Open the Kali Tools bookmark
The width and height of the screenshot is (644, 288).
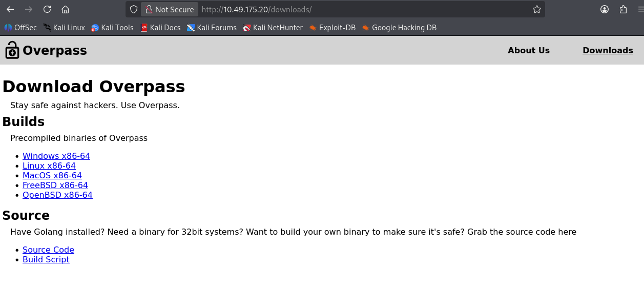pyautogui.click(x=112, y=28)
